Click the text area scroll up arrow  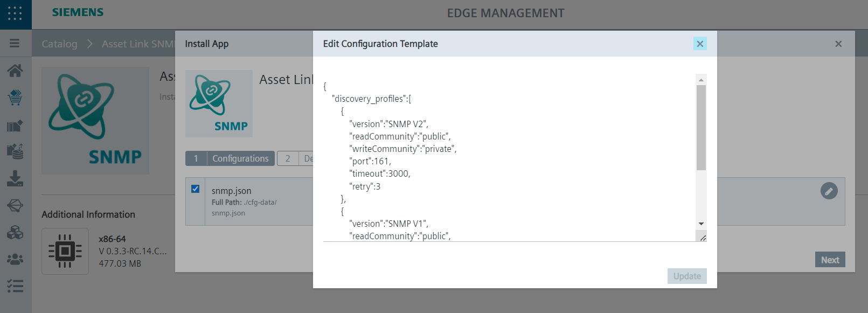pos(701,80)
